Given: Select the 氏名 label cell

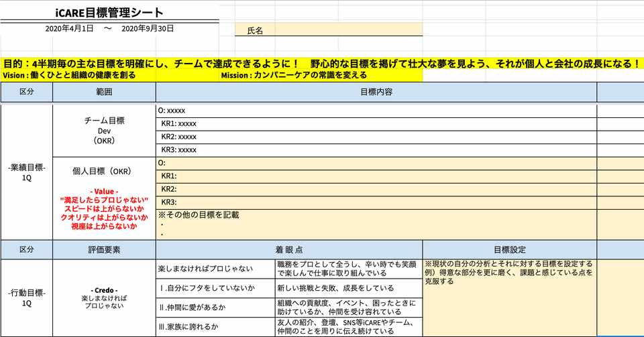Looking at the screenshot, I should coord(255,31).
